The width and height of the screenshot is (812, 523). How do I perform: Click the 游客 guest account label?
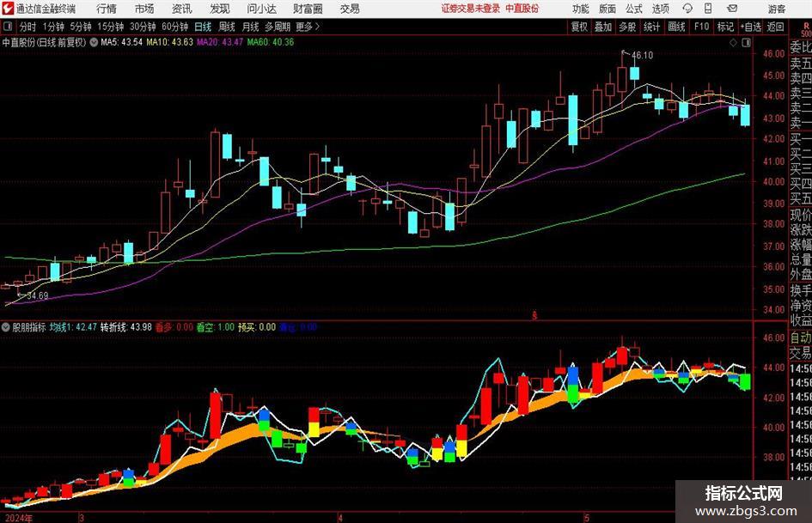click(777, 9)
